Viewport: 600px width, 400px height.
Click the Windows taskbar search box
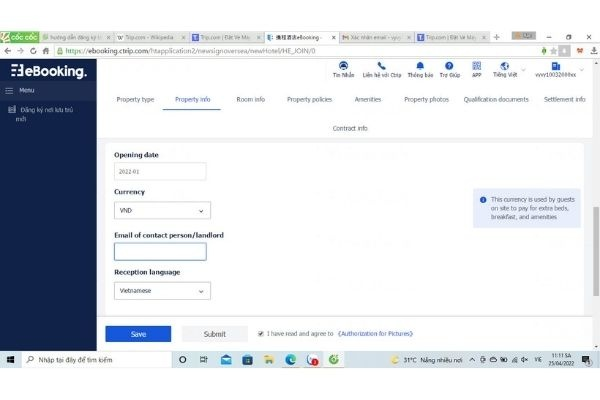click(97, 360)
